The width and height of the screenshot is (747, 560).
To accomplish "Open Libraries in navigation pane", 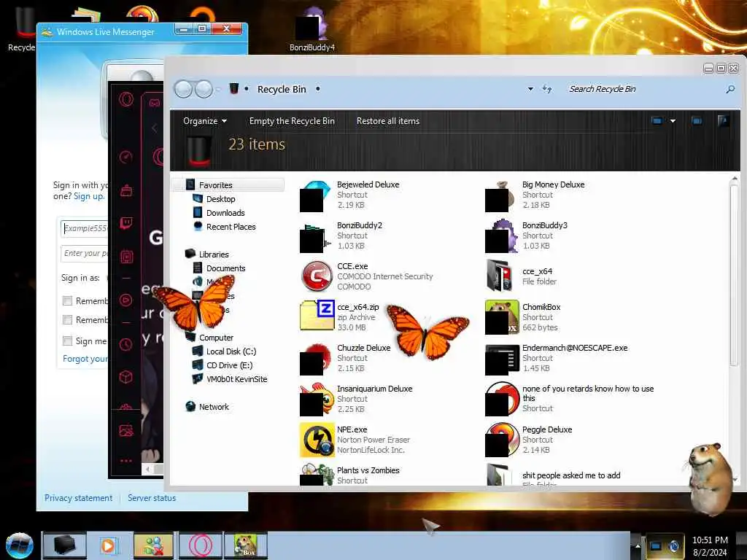I will [214, 254].
